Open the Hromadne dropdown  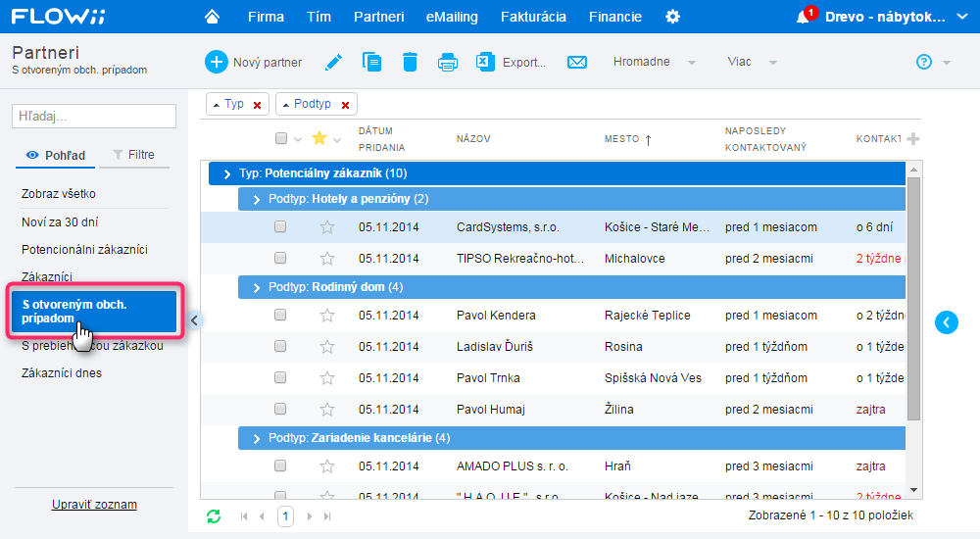click(654, 62)
